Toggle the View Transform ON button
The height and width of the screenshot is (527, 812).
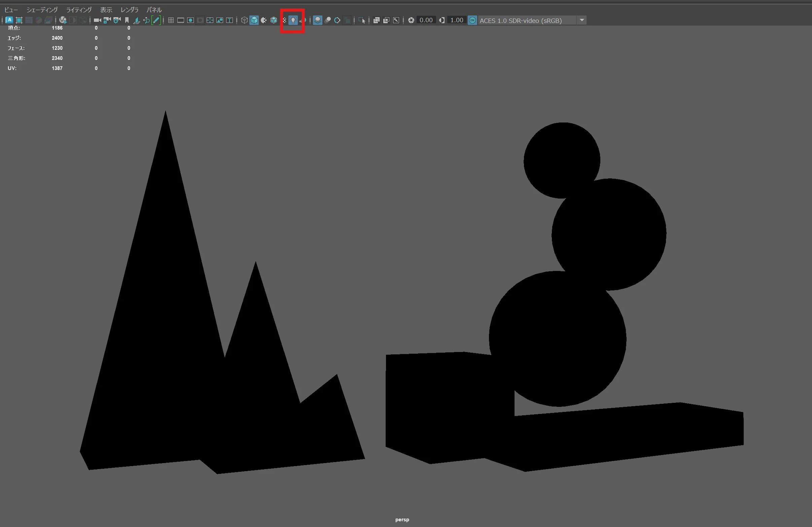pyautogui.click(x=472, y=20)
